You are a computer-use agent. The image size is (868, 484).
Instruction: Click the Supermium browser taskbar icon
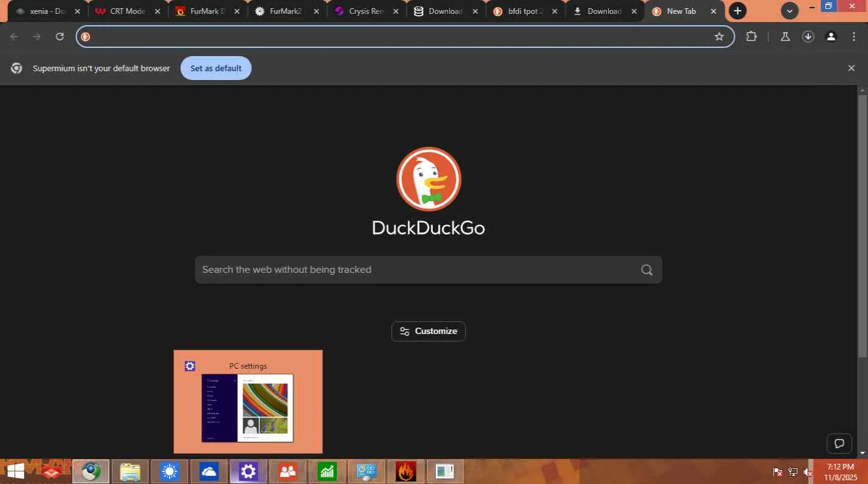tap(91, 471)
